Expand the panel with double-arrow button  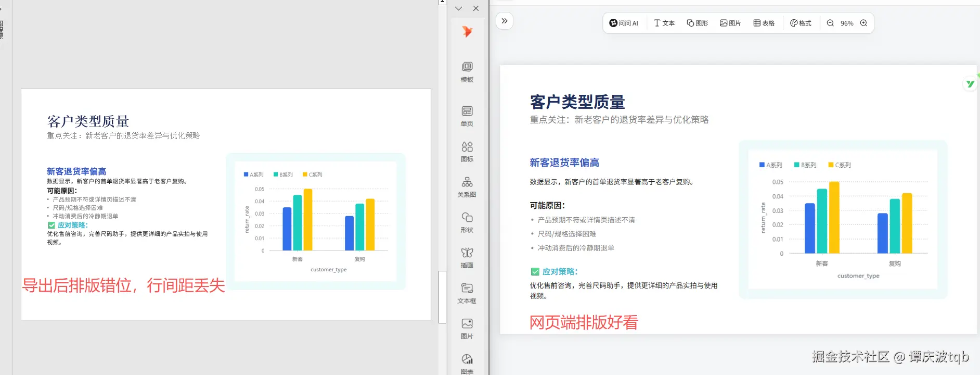505,21
